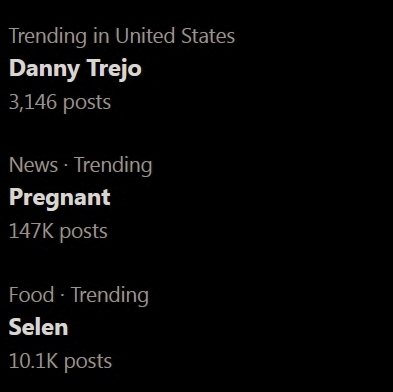Open the Selen trending topic
393x392 pixels.
coord(38,327)
